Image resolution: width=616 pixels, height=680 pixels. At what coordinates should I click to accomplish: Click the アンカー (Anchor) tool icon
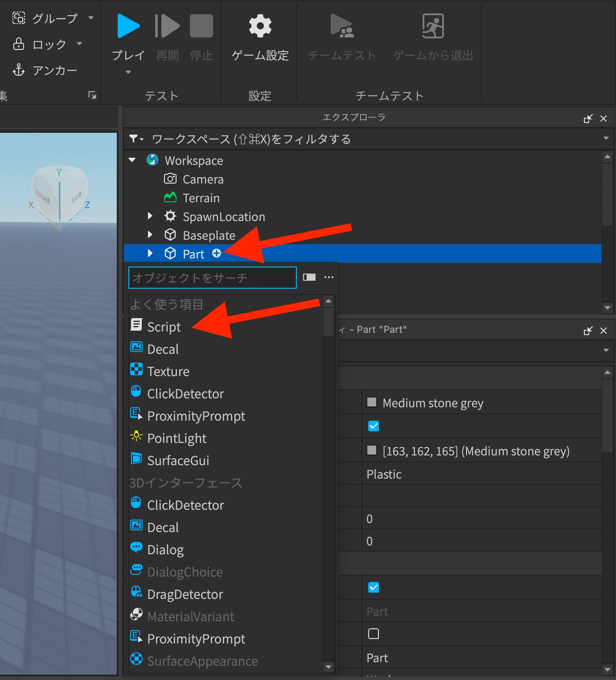click(18, 70)
